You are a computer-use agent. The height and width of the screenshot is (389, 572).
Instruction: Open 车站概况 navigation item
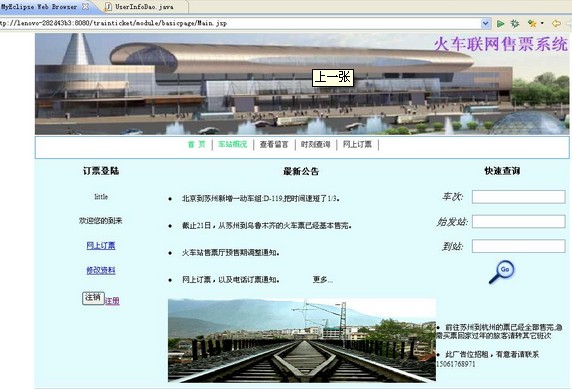pos(233,145)
